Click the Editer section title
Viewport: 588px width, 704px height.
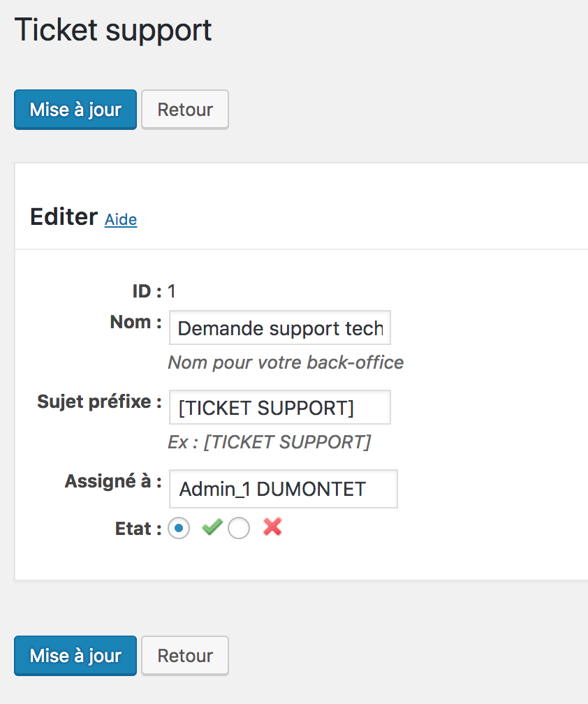(64, 217)
